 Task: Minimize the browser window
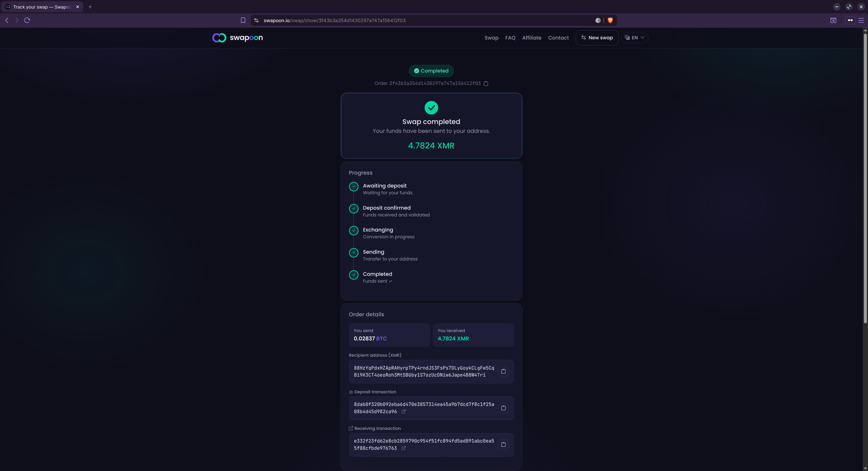click(x=837, y=7)
